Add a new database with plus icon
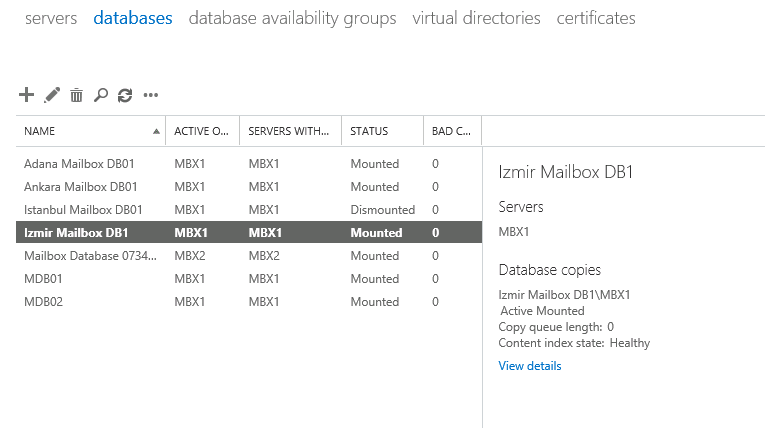Image resolution: width=765 pixels, height=428 pixels. click(26, 95)
